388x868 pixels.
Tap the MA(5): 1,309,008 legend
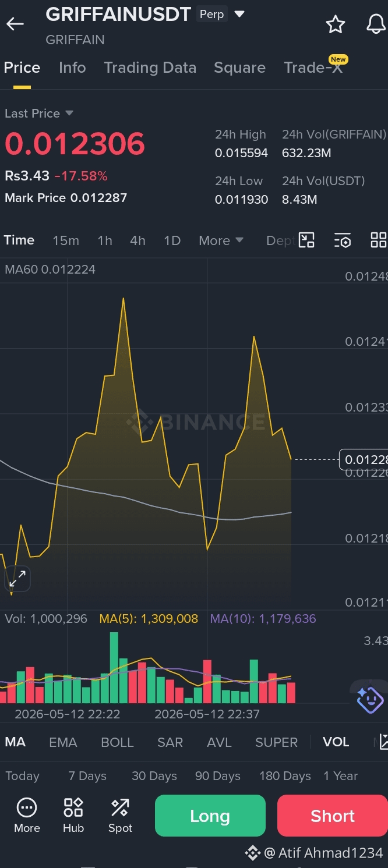(x=149, y=619)
